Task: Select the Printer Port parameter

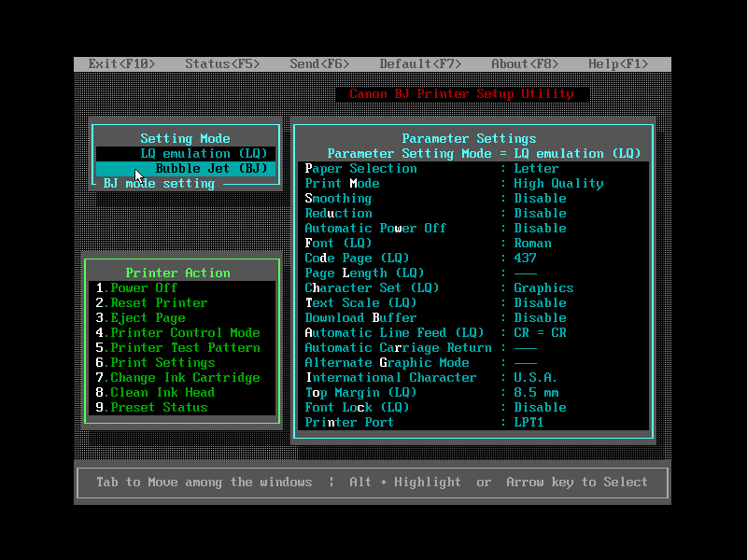Action: [473, 423]
